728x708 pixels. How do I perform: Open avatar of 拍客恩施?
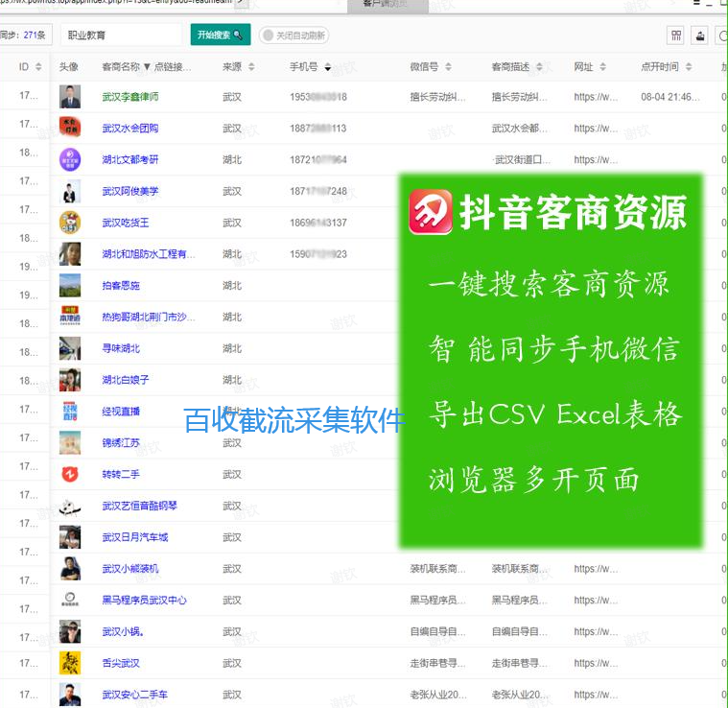click(x=70, y=285)
